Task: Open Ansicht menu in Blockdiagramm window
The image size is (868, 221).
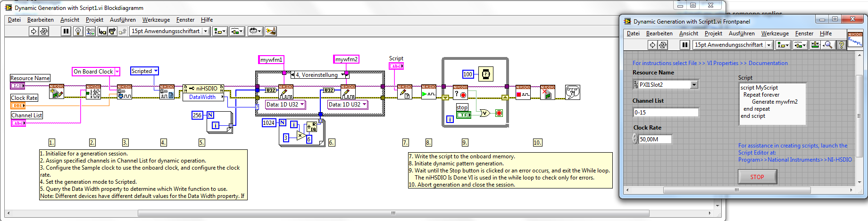Action: coord(70,20)
